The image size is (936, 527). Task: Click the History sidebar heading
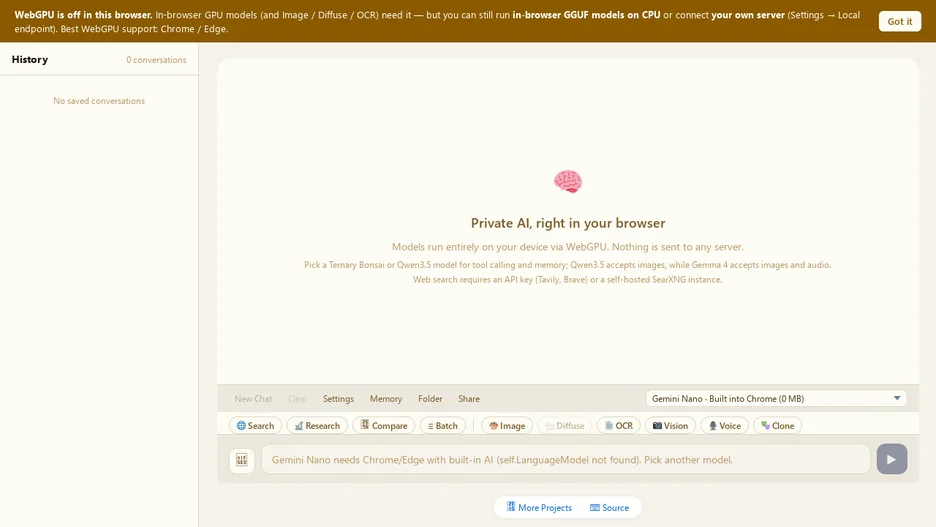(30, 59)
